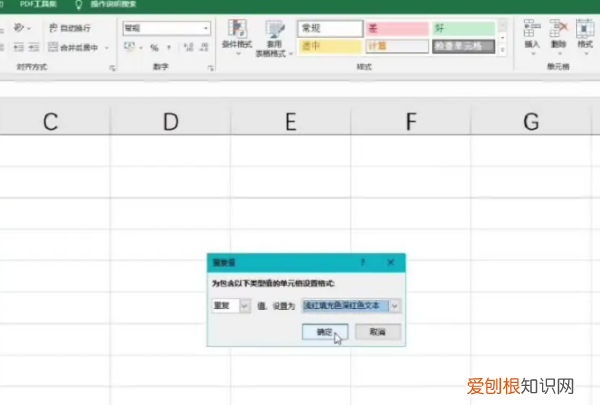Select the 计算 cell style
The height and width of the screenshot is (405, 600).
click(x=397, y=46)
